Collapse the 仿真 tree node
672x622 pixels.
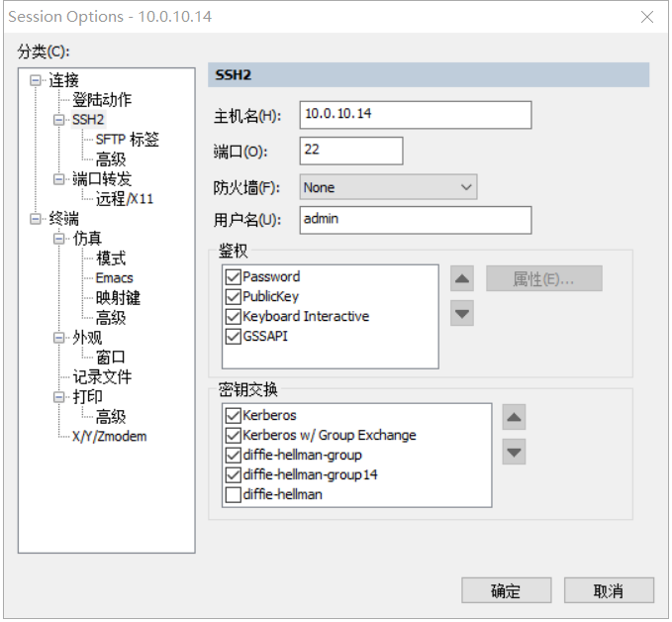60,239
